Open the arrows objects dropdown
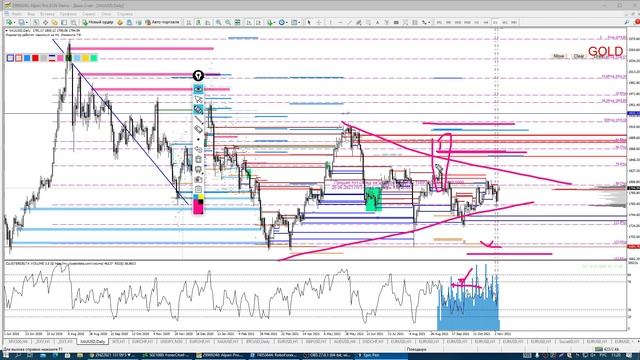 pos(425,22)
